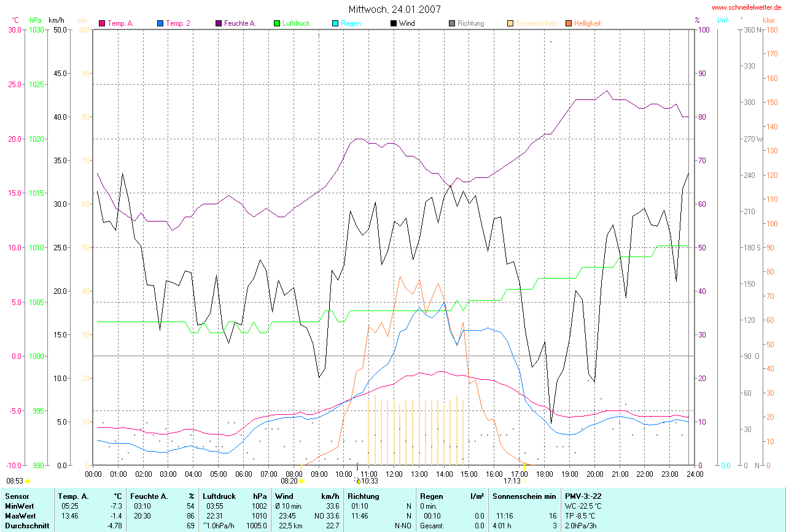Click the marker icon beside 10:33
The image size is (786, 532).
358,482
